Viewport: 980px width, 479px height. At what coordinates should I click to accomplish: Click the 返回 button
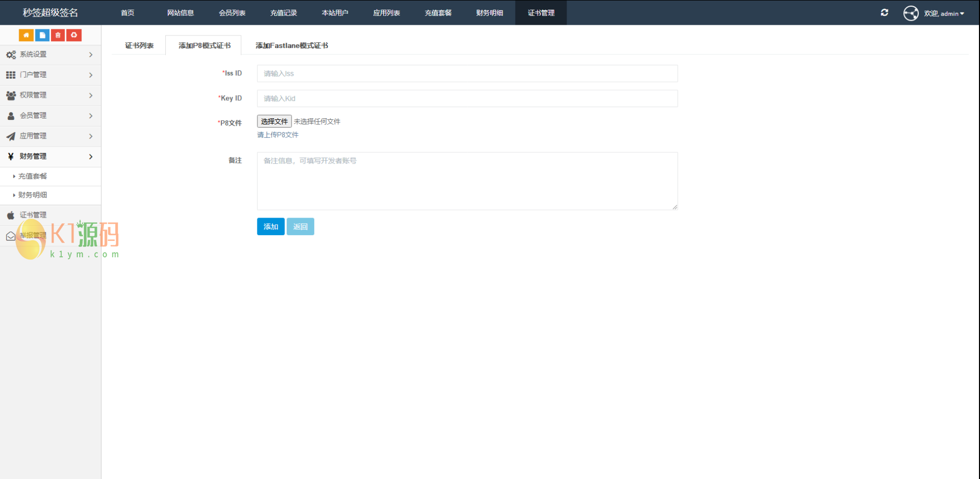300,226
